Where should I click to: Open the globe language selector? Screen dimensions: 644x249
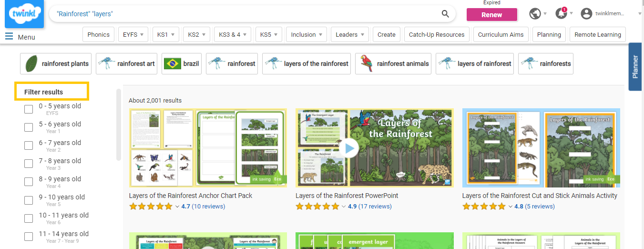[x=535, y=14]
